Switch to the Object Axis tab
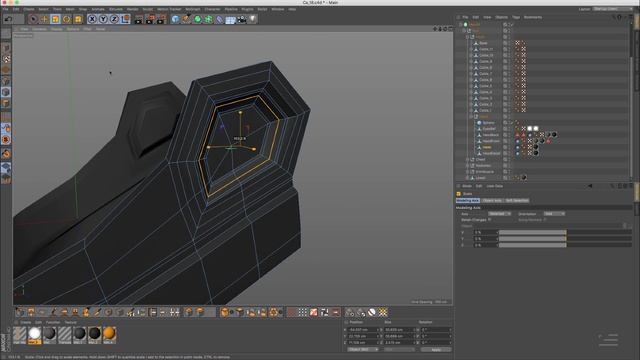Screen dimensions: 640x360 492,200
